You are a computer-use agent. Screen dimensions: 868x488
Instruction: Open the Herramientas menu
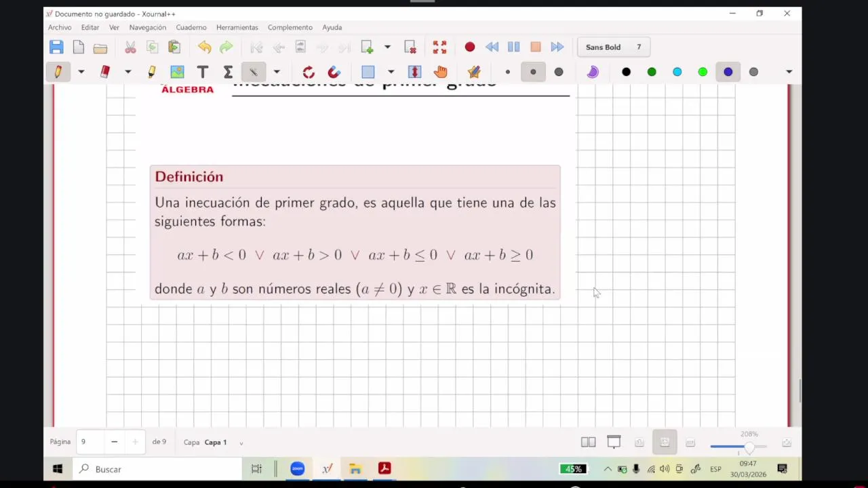tap(237, 27)
